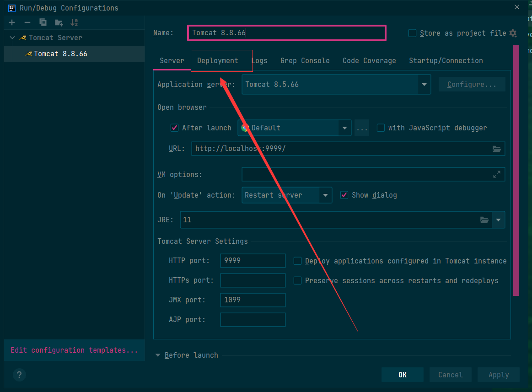This screenshot has height=392, width=532.
Task: Open the Grep Console tab
Action: pyautogui.click(x=305, y=61)
